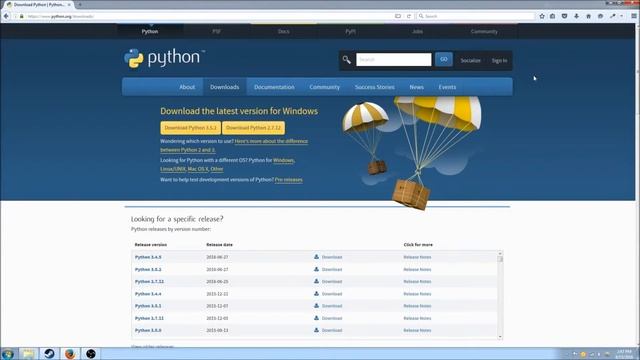Click the releases list scrollbar down arrow
This screenshot has height=360, width=640.
click(x=500, y=337)
